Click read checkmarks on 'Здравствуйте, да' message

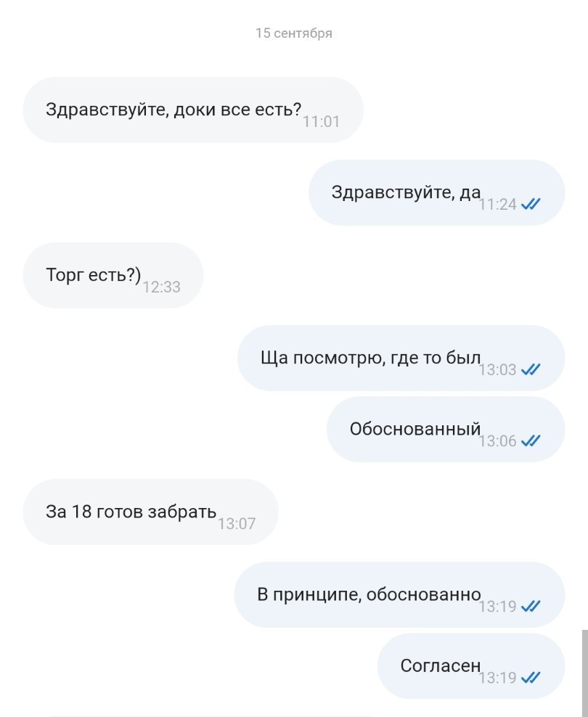(x=531, y=204)
